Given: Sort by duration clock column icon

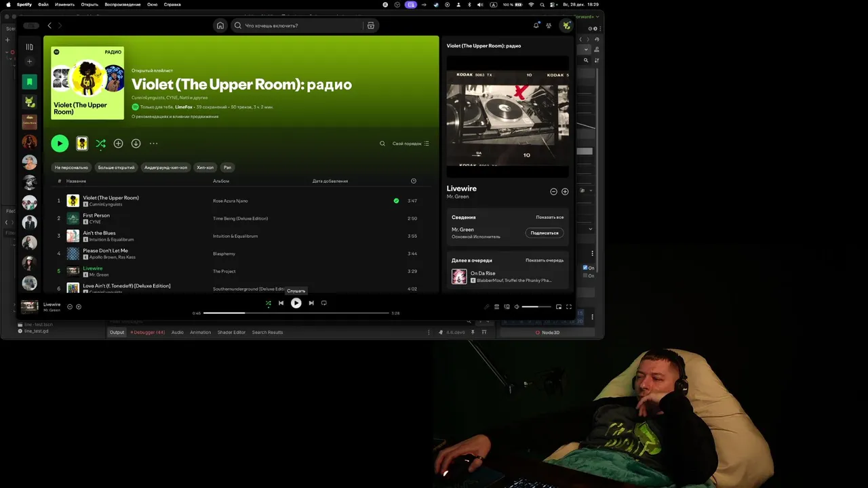Looking at the screenshot, I should click(x=414, y=181).
